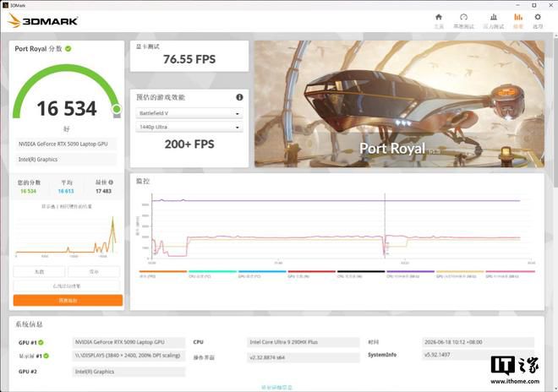Screen dimensions: 558x392
Task: Click the info icon beside the best score
Action: 111,182
